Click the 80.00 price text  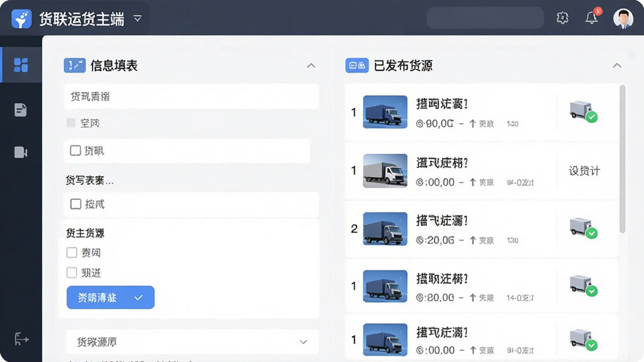click(x=435, y=297)
